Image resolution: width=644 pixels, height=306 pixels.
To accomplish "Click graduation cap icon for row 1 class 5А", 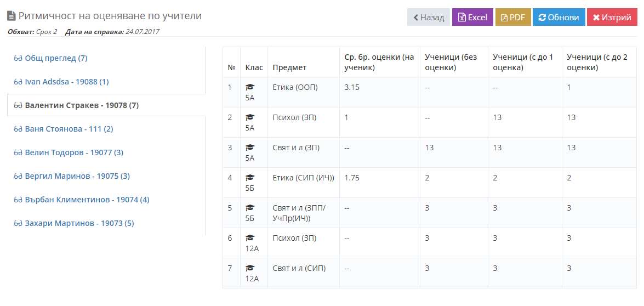I will pyautogui.click(x=250, y=87).
